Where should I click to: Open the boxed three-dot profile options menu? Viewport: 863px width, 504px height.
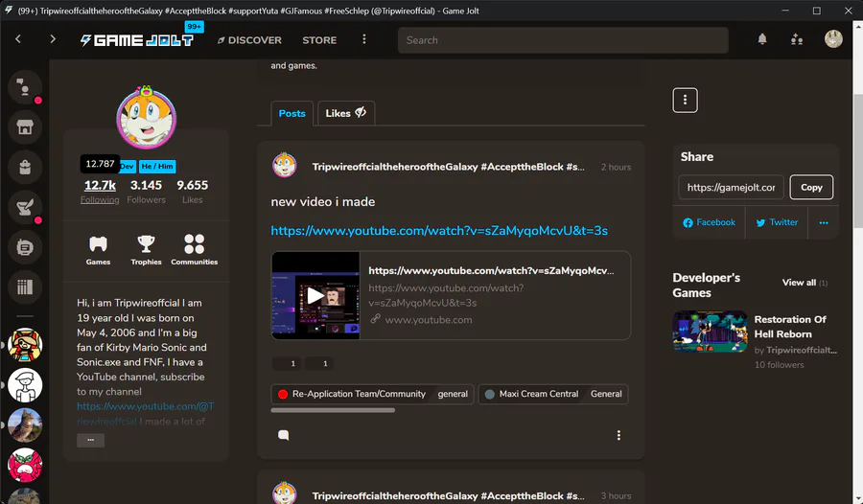[x=685, y=101]
